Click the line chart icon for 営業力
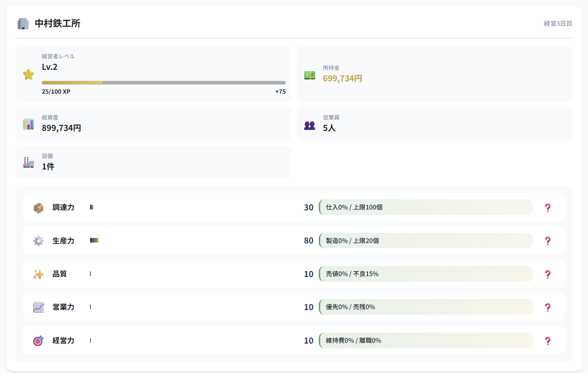Screen dimensions: 588x373 click(39, 307)
